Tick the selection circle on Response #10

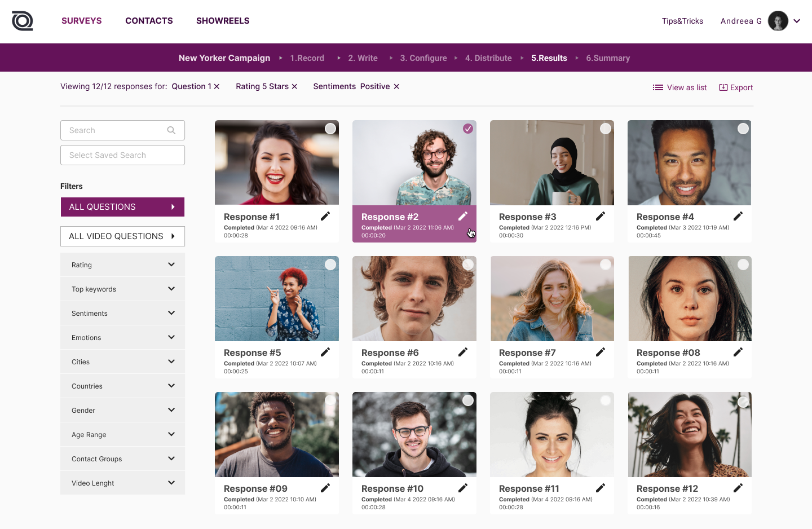pos(468,400)
